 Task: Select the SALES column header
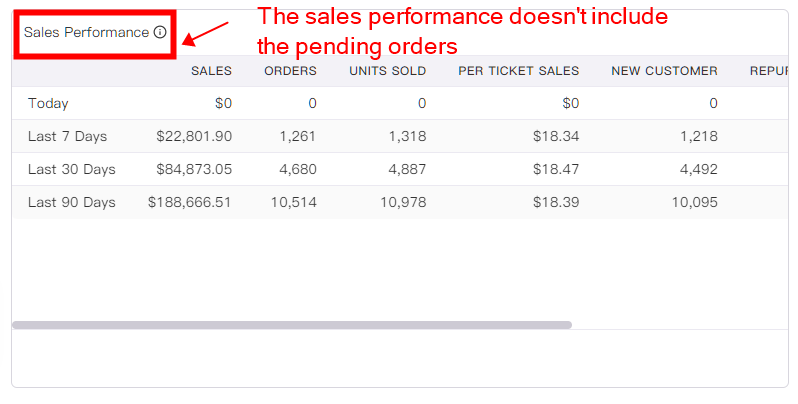click(x=211, y=71)
